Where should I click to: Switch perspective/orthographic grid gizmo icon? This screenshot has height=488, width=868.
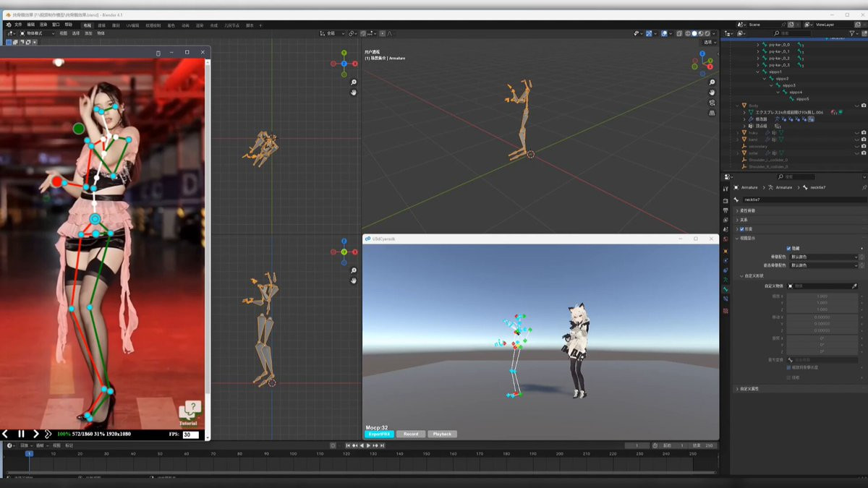[712, 113]
